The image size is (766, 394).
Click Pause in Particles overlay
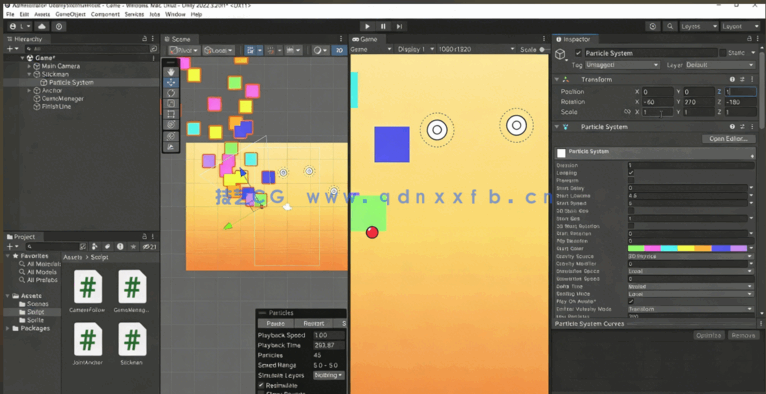point(276,323)
